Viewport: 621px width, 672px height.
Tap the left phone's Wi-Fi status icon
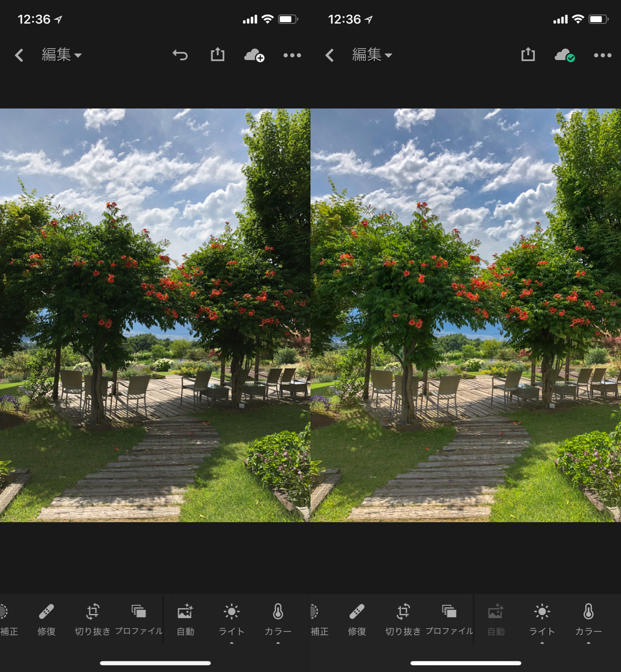pyautogui.click(x=267, y=19)
